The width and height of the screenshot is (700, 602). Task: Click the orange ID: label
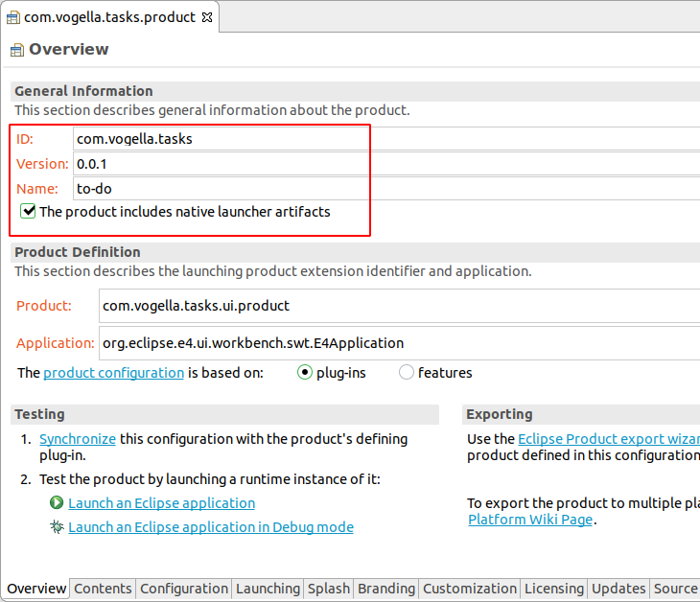pyautogui.click(x=25, y=139)
